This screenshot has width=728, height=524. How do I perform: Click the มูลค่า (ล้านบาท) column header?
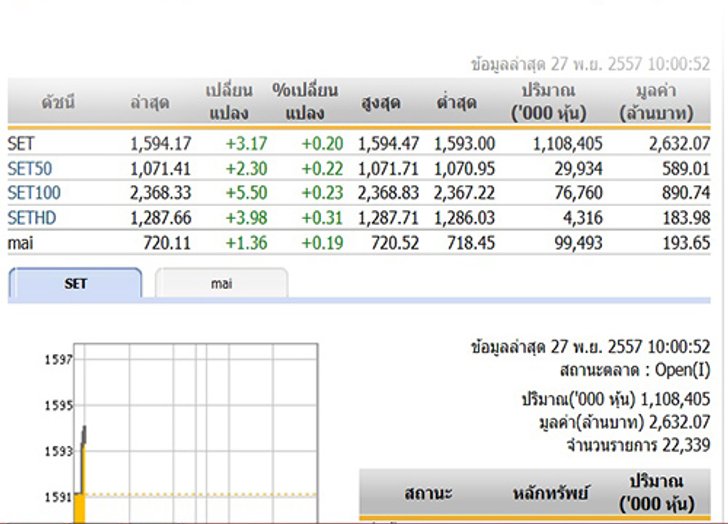pos(656,102)
